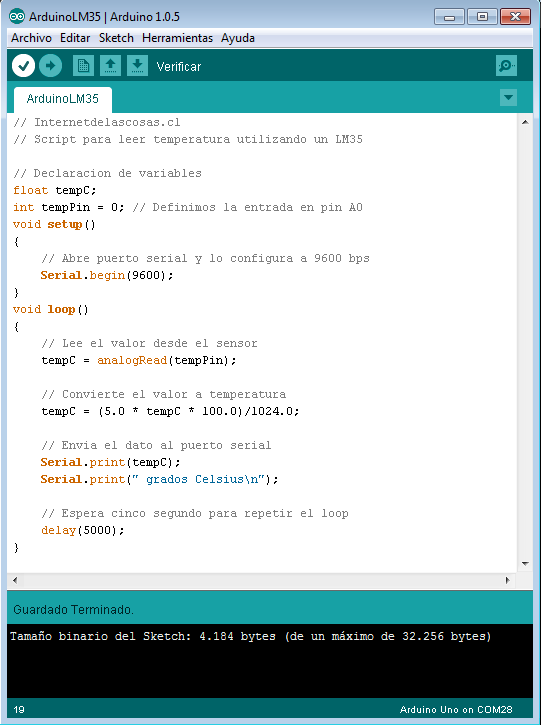Open the Archivo menu
Image resolution: width=541 pixels, height=725 pixels.
click(31, 38)
